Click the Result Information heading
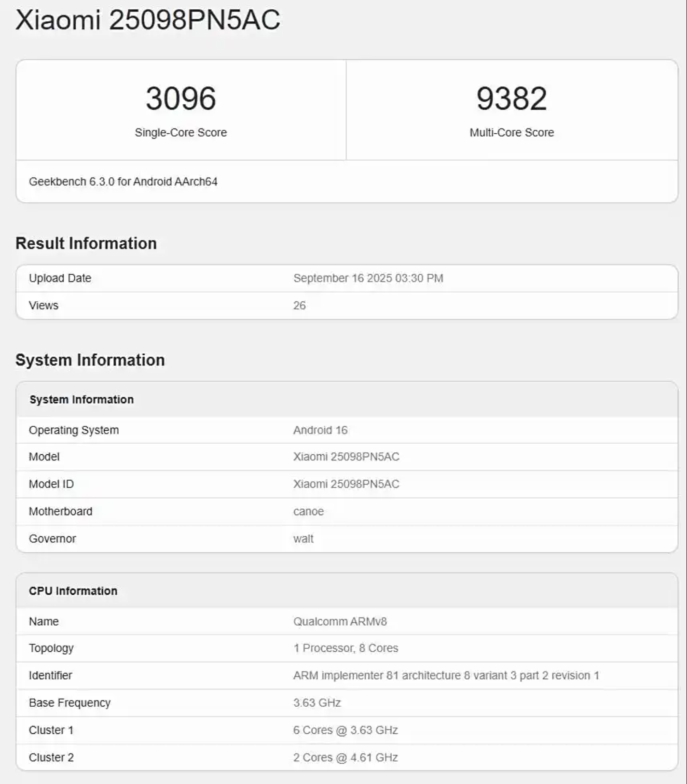 [x=86, y=243]
